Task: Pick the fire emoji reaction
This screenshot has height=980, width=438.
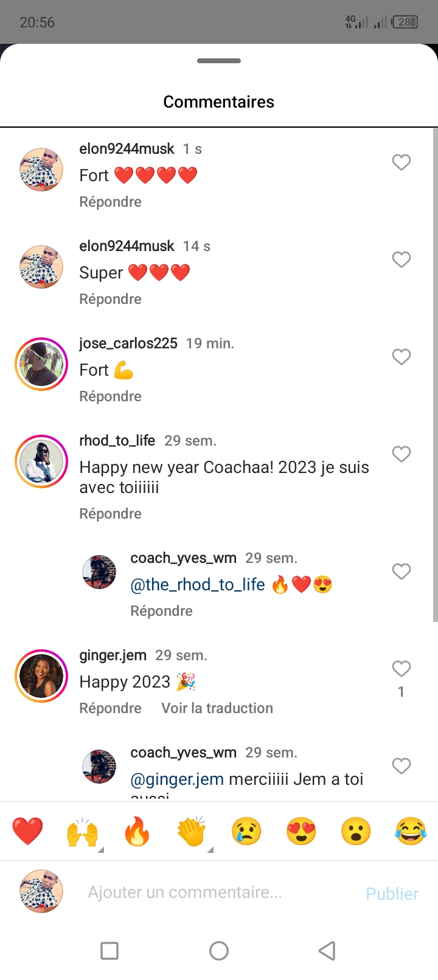Action: click(137, 831)
